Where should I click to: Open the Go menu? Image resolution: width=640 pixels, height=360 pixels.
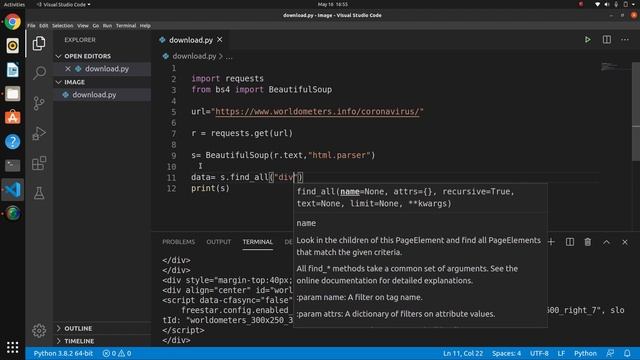(x=96, y=25)
